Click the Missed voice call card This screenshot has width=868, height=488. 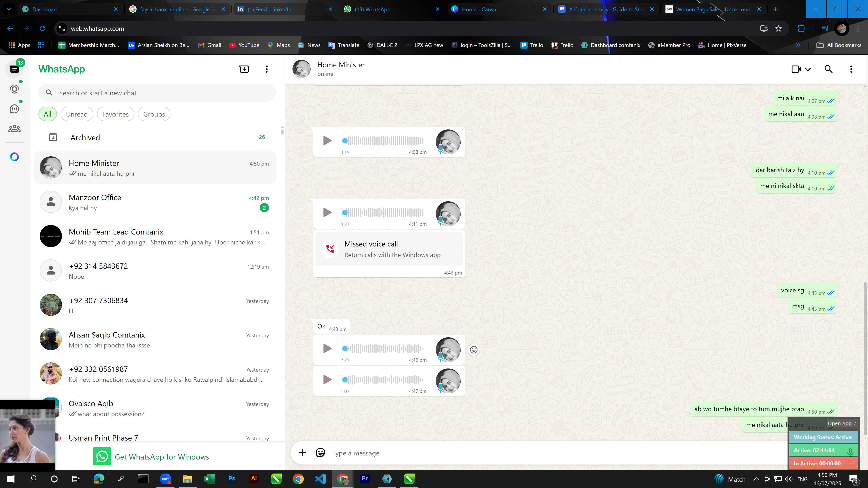389,249
